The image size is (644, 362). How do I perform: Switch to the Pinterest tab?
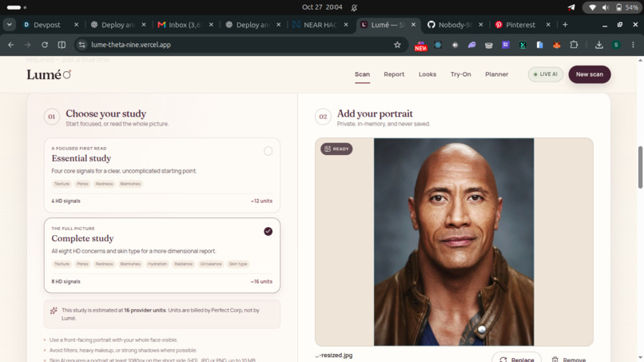pyautogui.click(x=519, y=25)
